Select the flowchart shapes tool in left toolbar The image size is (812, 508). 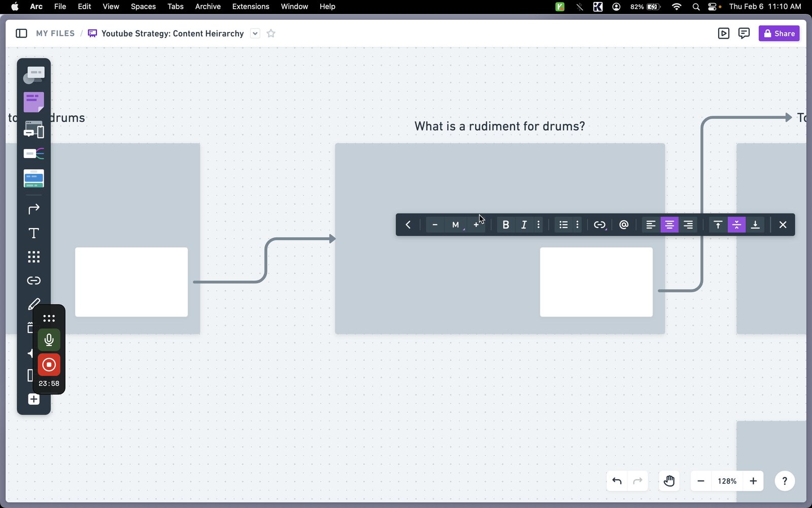[x=33, y=76]
